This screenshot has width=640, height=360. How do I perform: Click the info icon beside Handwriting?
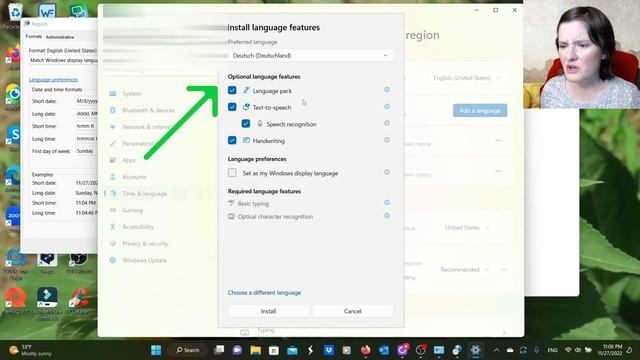click(387, 140)
